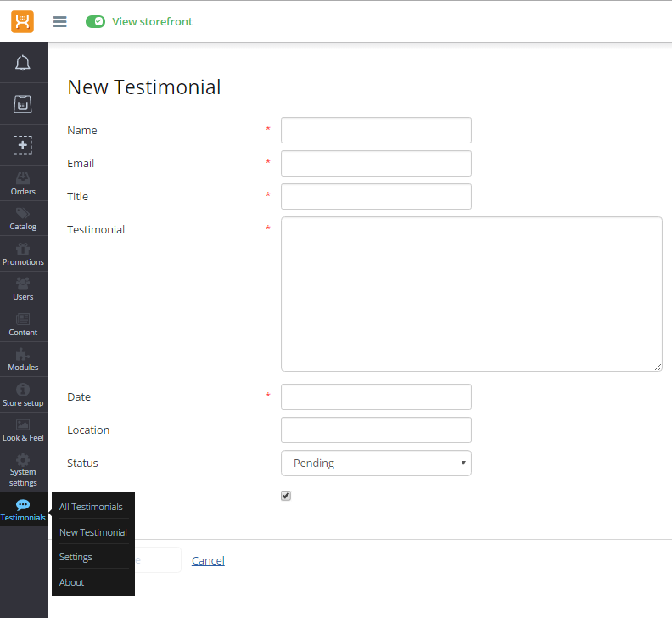672x618 pixels.
Task: Open System settings in the sidebar
Action: tap(23, 470)
